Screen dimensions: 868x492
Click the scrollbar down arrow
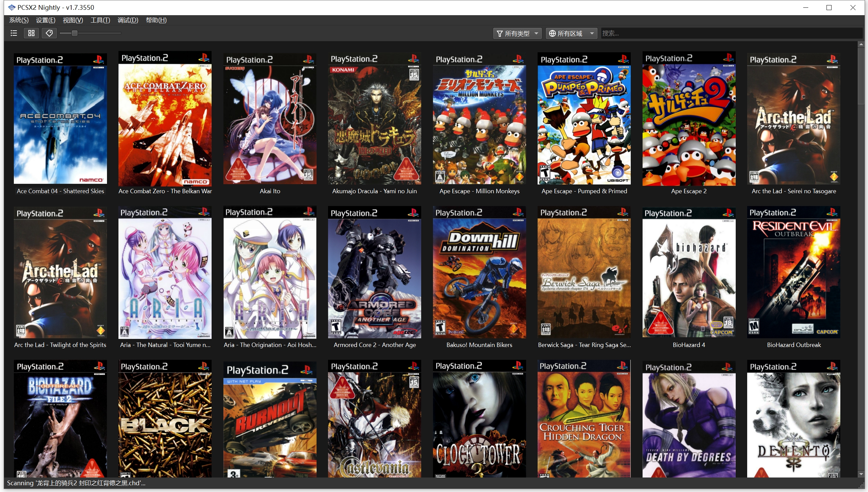pos(861,474)
